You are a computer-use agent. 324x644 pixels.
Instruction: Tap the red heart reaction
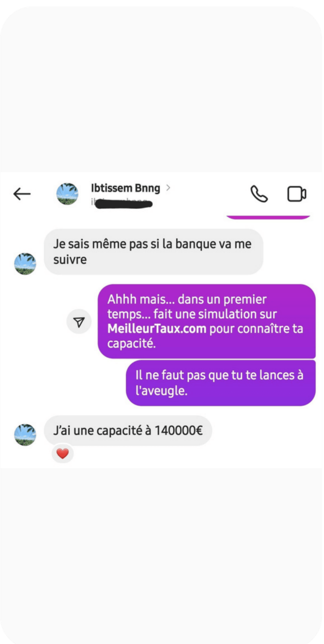63,453
